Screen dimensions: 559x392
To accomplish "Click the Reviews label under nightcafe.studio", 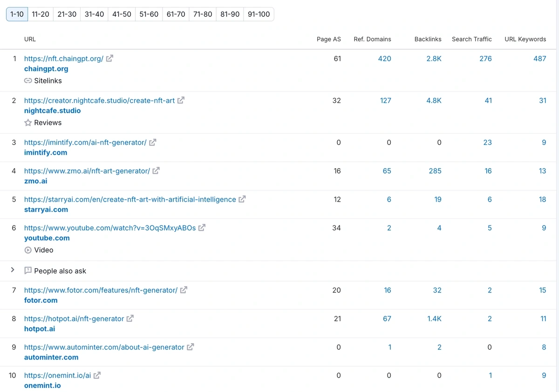I will point(48,123).
